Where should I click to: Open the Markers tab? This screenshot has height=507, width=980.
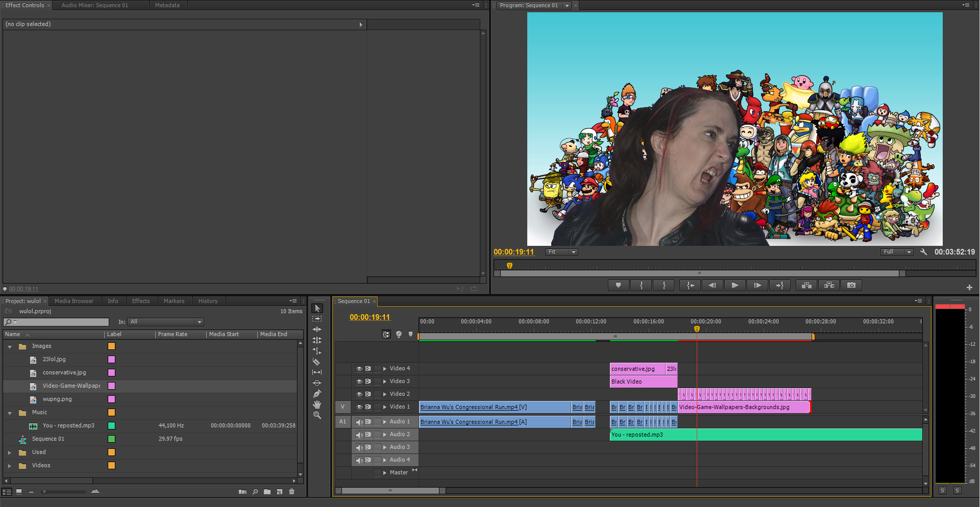174,301
